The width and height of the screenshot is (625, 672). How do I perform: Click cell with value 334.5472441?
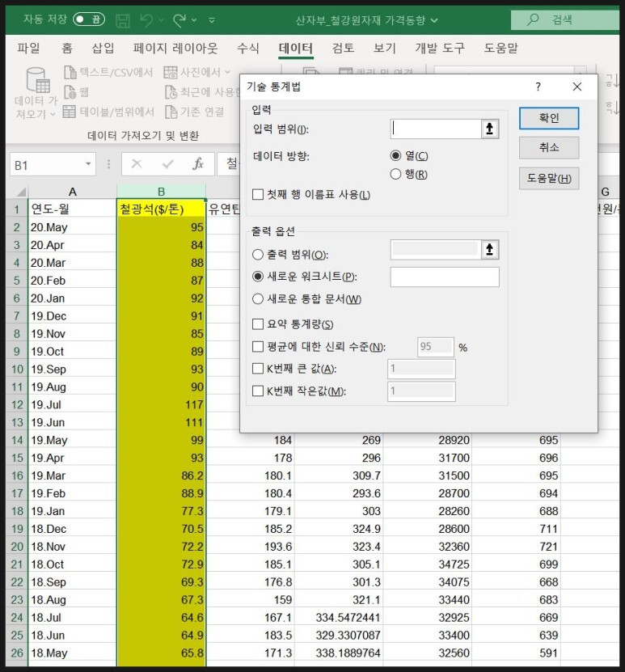click(339, 618)
